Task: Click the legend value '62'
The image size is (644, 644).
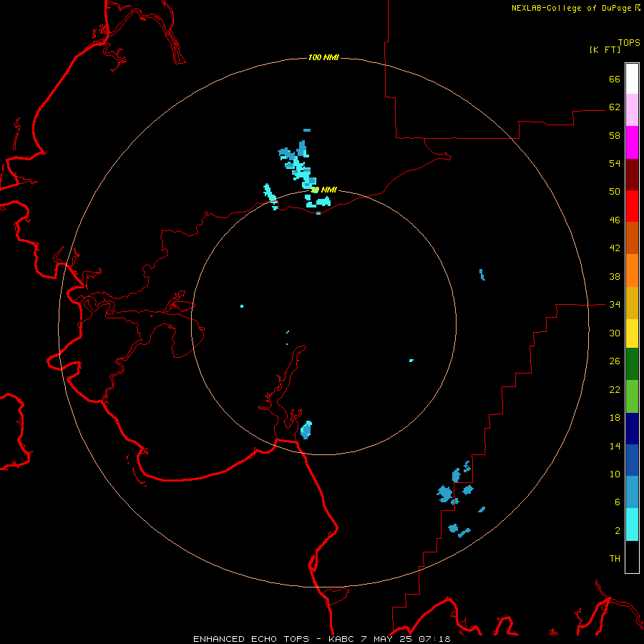Action: [x=615, y=107]
